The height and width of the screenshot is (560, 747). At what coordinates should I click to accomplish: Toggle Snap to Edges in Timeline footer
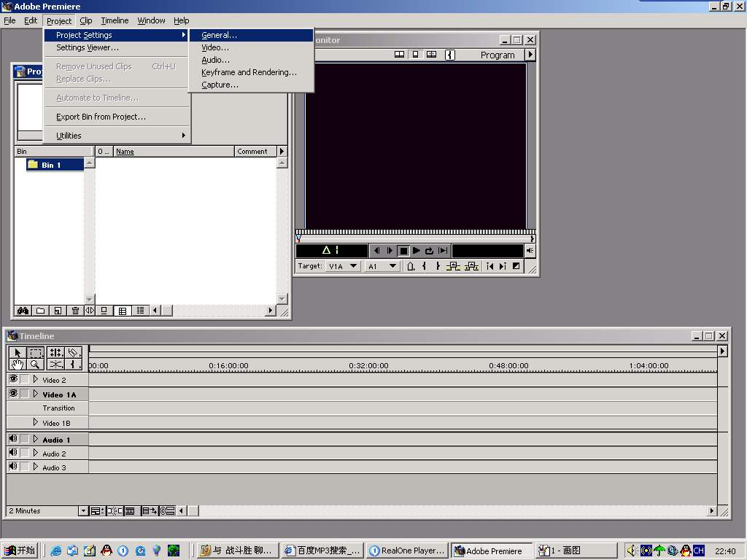[115, 511]
